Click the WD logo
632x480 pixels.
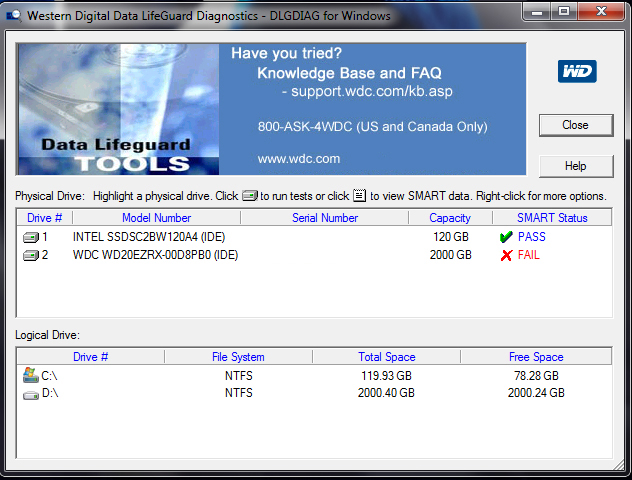click(577, 71)
